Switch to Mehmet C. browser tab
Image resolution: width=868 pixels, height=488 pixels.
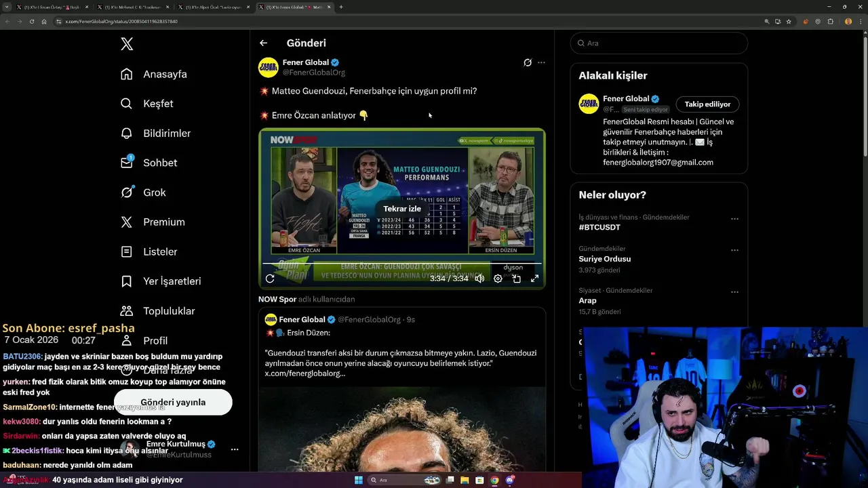(x=133, y=7)
